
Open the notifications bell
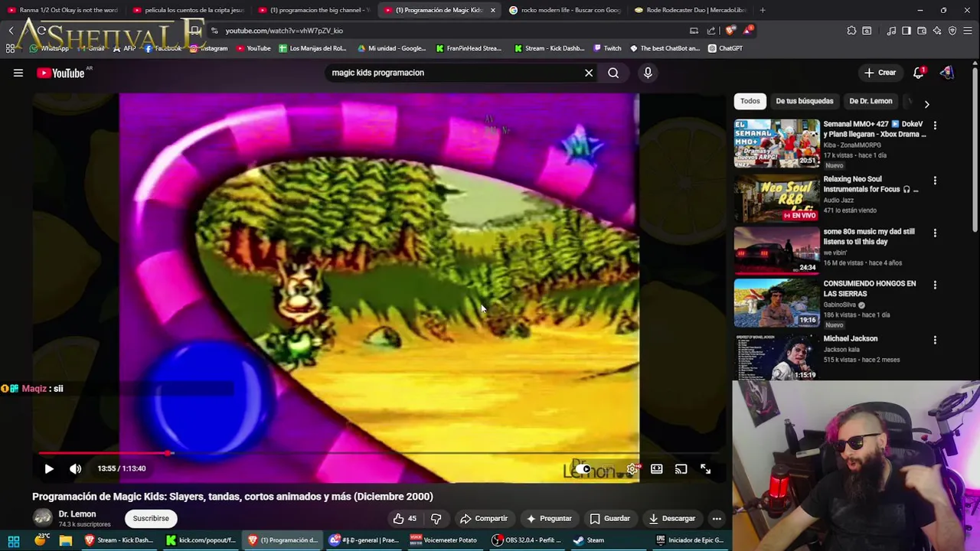pyautogui.click(x=918, y=73)
